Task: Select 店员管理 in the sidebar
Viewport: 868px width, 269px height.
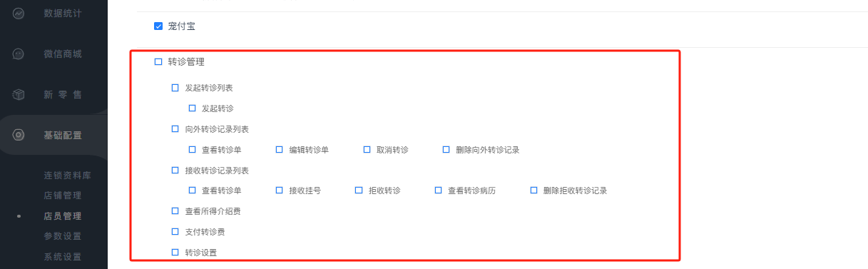Action: click(x=63, y=216)
